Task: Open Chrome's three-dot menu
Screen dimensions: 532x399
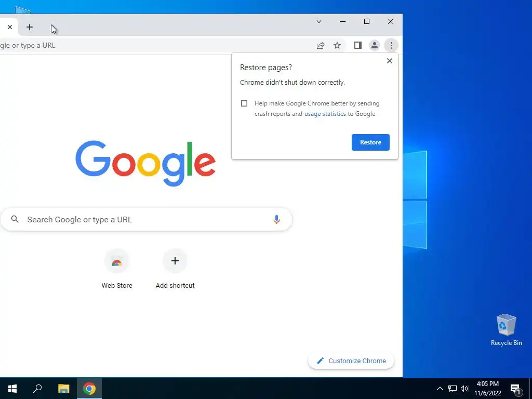Action: tap(391, 46)
